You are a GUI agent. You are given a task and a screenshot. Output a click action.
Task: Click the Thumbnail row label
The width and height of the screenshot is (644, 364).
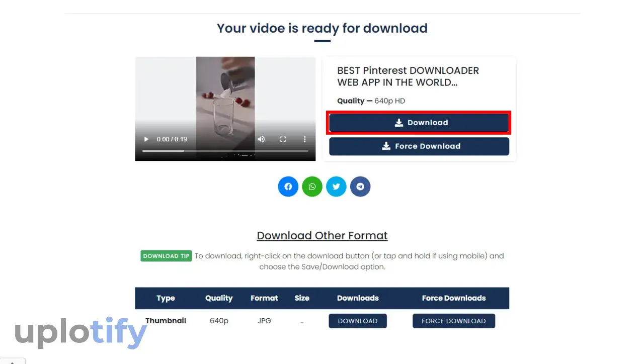tap(166, 321)
